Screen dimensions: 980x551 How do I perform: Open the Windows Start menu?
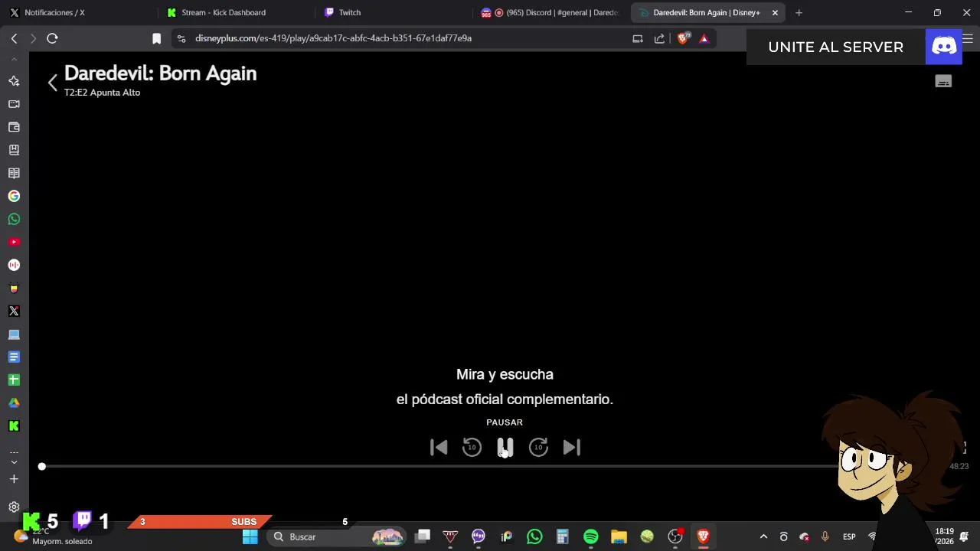250,536
